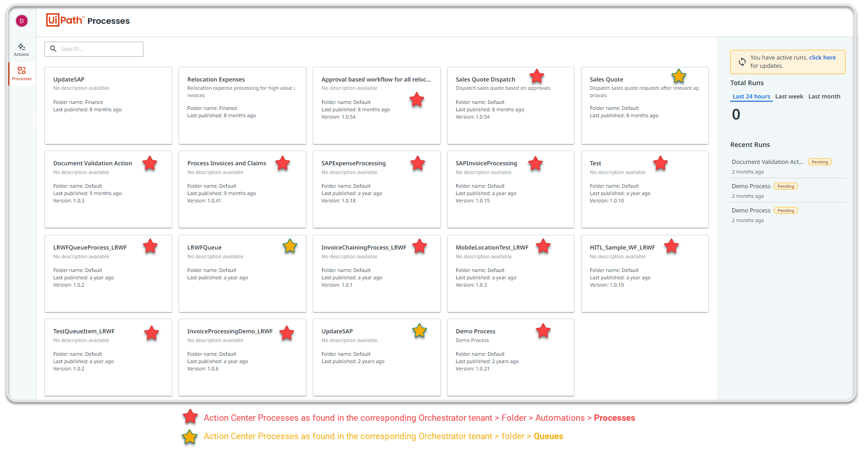868x451 pixels.
Task: Click the 'click here' updates link
Action: (822, 58)
